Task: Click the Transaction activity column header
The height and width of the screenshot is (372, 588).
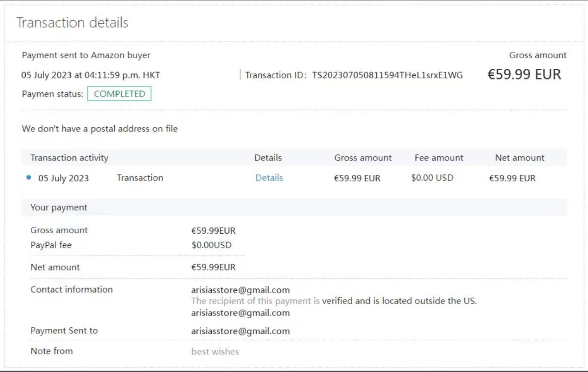Action: (69, 158)
